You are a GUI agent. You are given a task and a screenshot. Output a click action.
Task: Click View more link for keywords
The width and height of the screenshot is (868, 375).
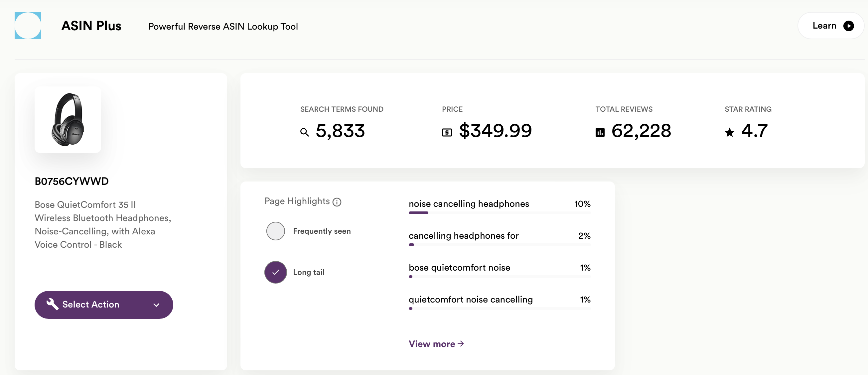pyautogui.click(x=437, y=343)
